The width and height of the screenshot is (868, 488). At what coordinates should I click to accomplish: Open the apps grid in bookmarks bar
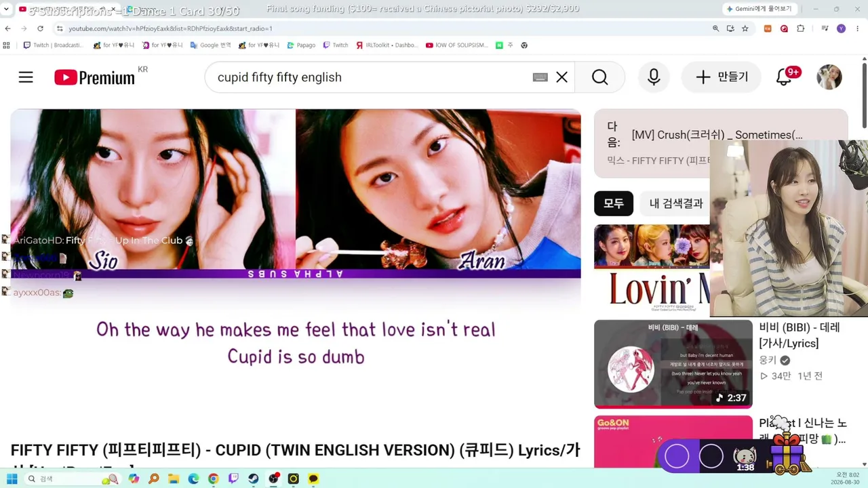pyautogui.click(x=7, y=45)
